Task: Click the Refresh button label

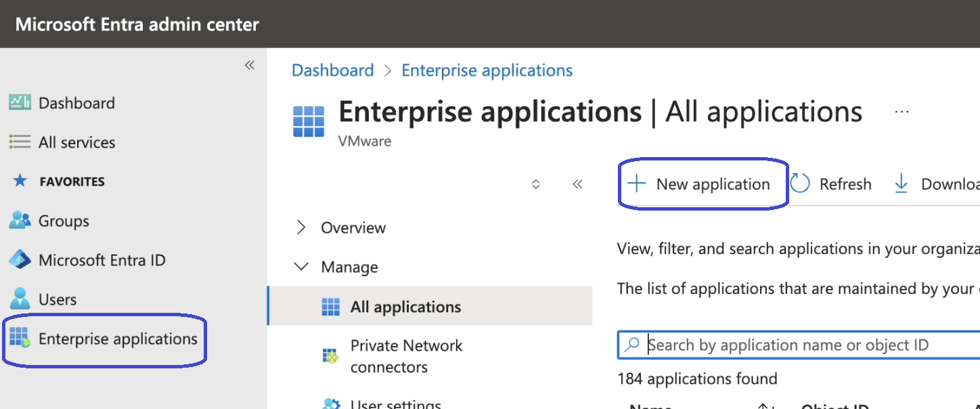Action: click(x=845, y=184)
